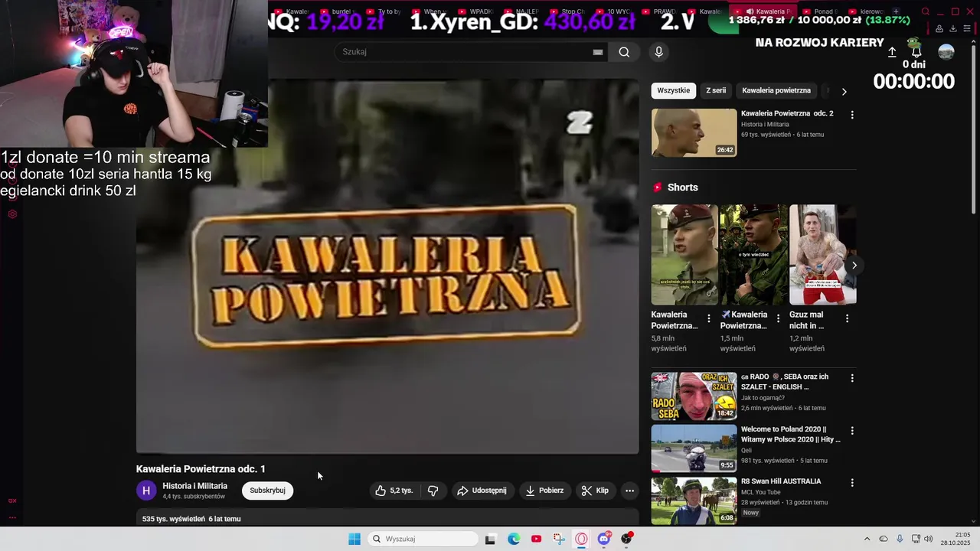Open options for the RADO SEBA video
Viewport: 980px width, 551px height.
pos(852,378)
